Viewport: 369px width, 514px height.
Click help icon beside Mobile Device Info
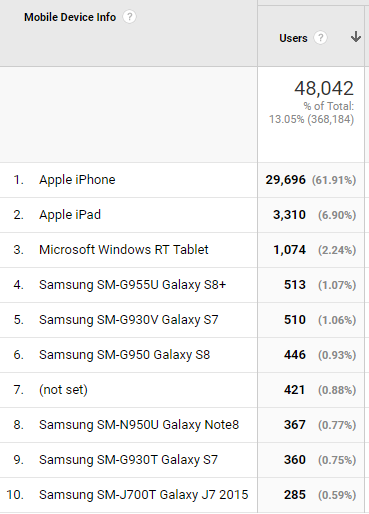(x=129, y=17)
